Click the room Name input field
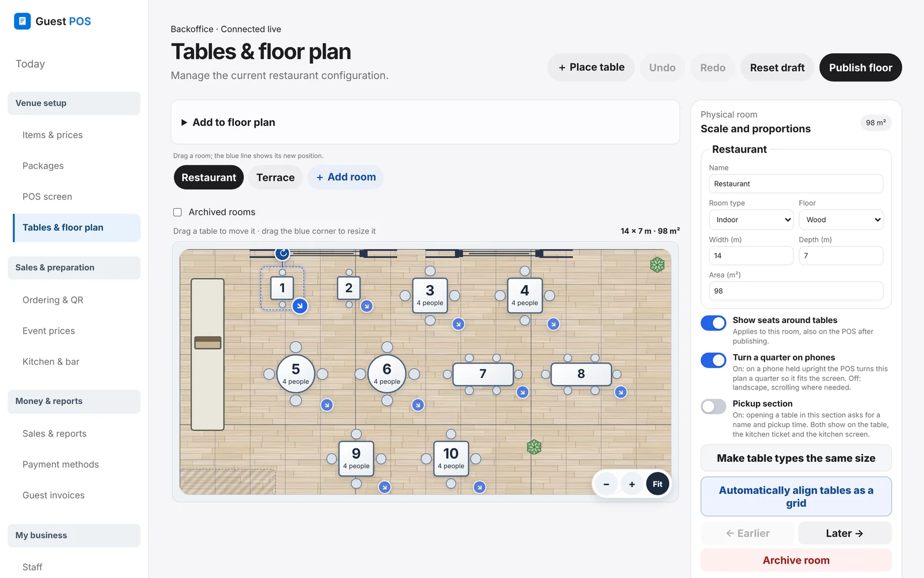Screen dimensions: 924x578 [x=796, y=184]
